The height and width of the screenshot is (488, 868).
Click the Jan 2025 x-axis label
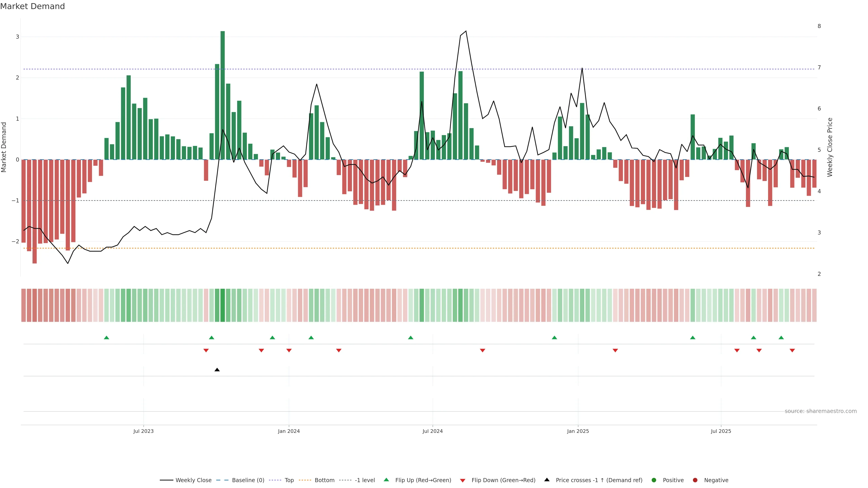click(x=578, y=431)
